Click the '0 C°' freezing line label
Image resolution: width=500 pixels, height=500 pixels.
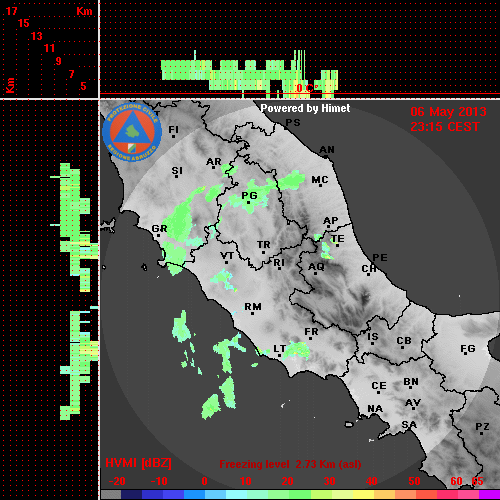[307, 88]
